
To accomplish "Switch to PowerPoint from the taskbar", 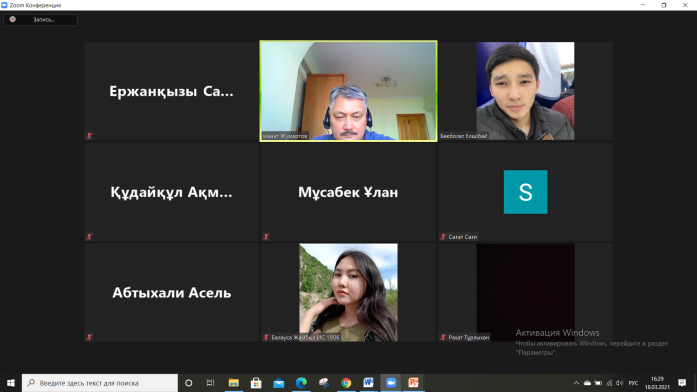I will pyautogui.click(x=413, y=383).
